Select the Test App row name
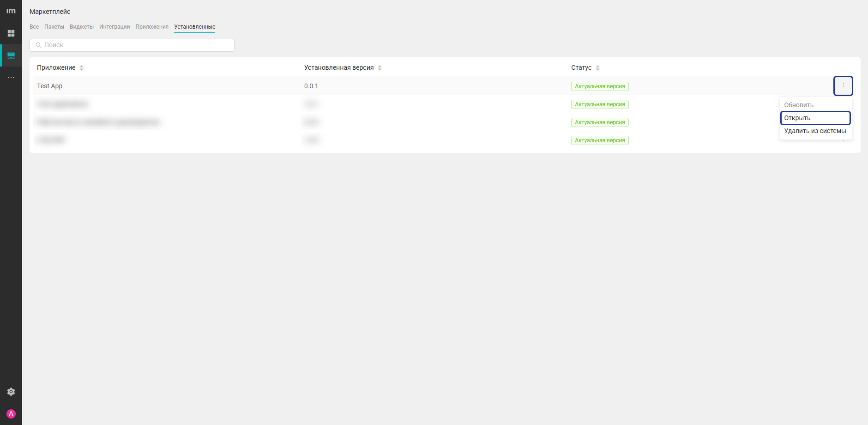Screen dimensions: 868x425 point(50,86)
